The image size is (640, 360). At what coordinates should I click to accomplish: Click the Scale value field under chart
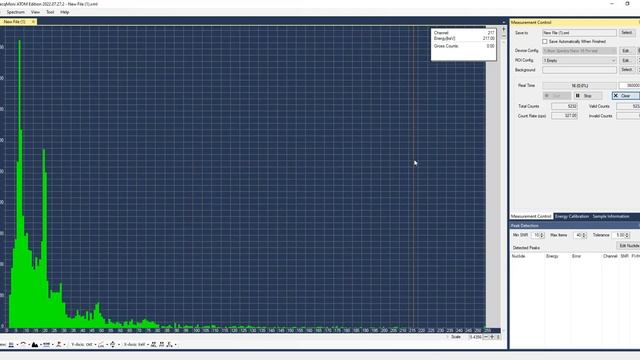pos(475,337)
